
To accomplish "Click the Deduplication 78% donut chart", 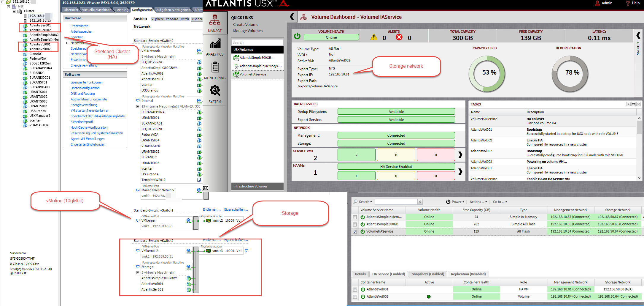I will click(x=570, y=74).
